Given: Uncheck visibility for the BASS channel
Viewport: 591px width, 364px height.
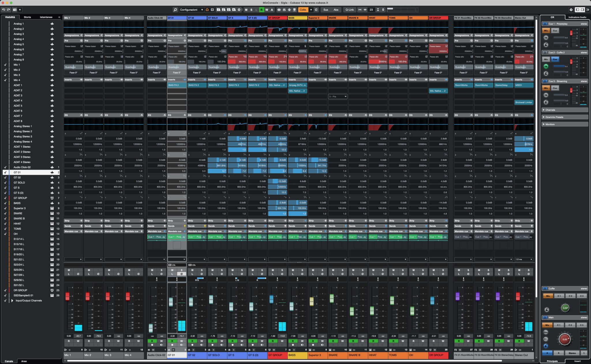Looking at the screenshot, I should [x=5, y=203].
